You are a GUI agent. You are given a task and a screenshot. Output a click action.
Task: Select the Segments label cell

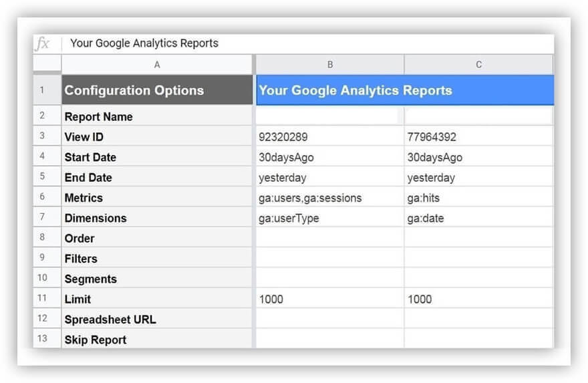pos(157,277)
